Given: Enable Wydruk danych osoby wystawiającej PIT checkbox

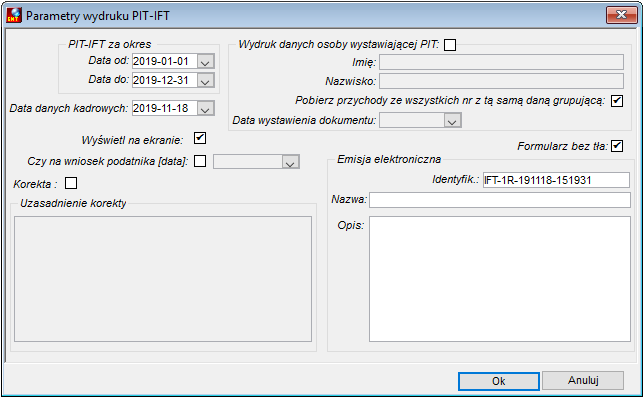Looking at the screenshot, I should tap(450, 45).
